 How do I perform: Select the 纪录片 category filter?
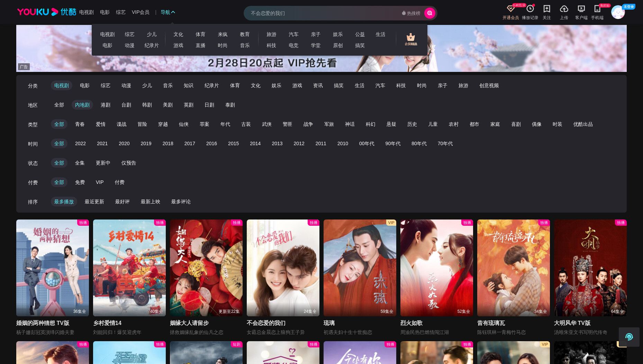[212, 85]
